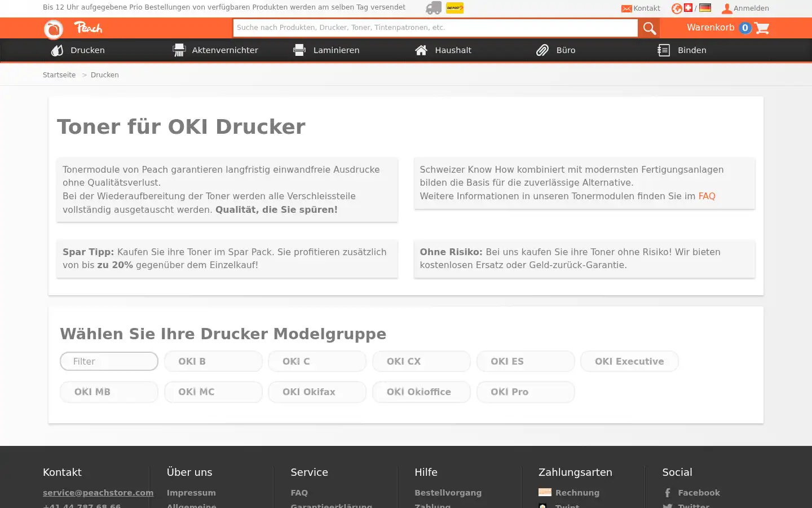This screenshot has height=508, width=812.
Task: Focus the product search field
Action: pyautogui.click(x=435, y=28)
